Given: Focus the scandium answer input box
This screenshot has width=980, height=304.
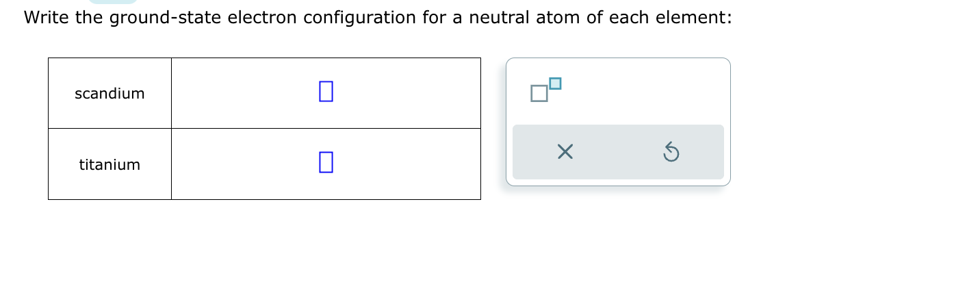Looking at the screenshot, I should (326, 91).
